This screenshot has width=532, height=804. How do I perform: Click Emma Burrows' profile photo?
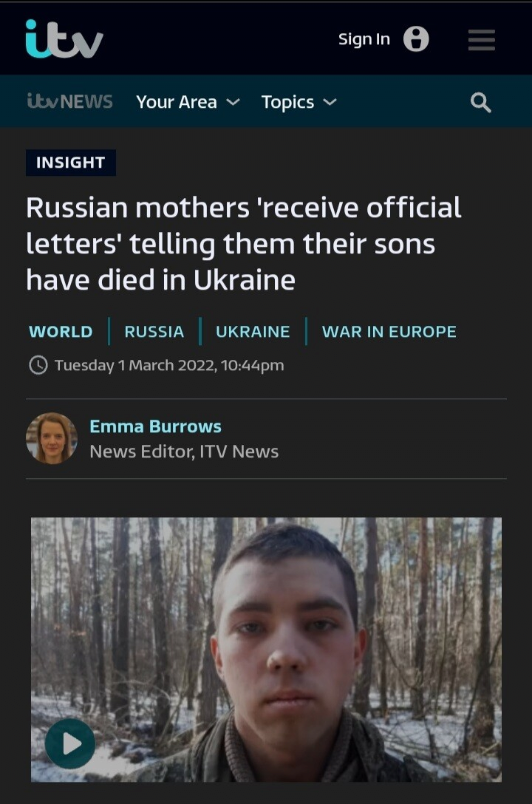(52, 438)
